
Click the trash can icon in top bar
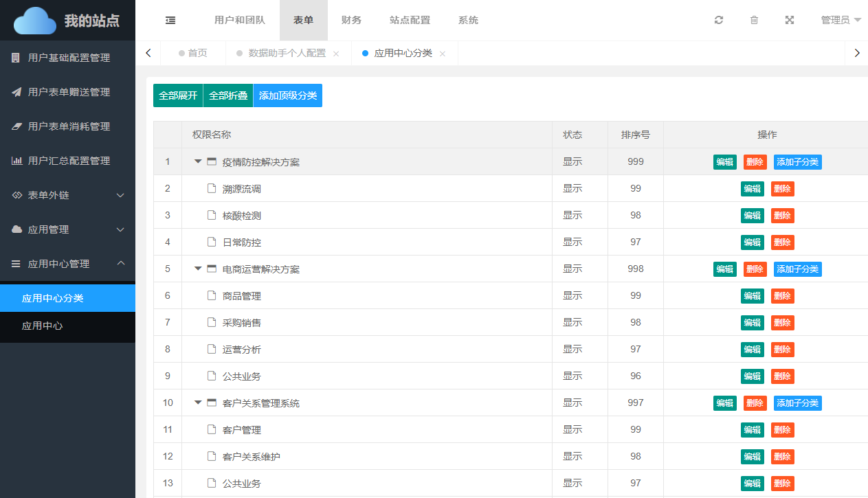coord(754,21)
